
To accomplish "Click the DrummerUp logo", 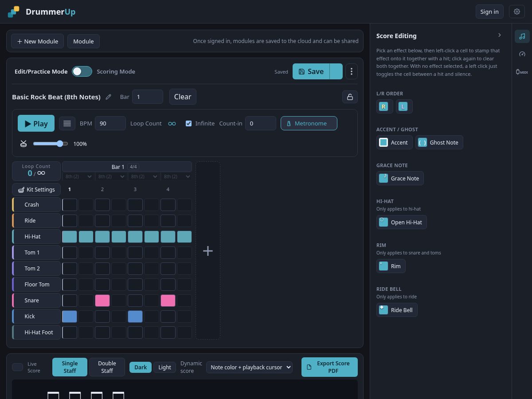I will click(42, 12).
